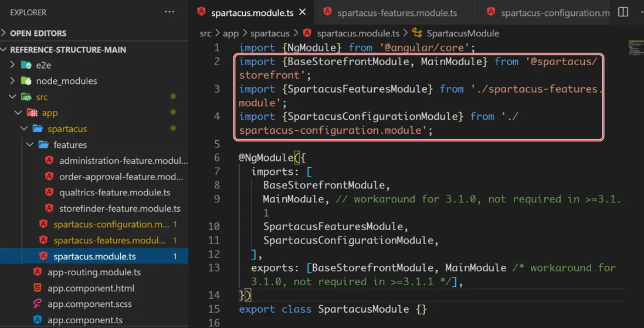Screen dimensions: 644x328
Task: Collapse the spartacus folder chevron
Action: (24, 129)
